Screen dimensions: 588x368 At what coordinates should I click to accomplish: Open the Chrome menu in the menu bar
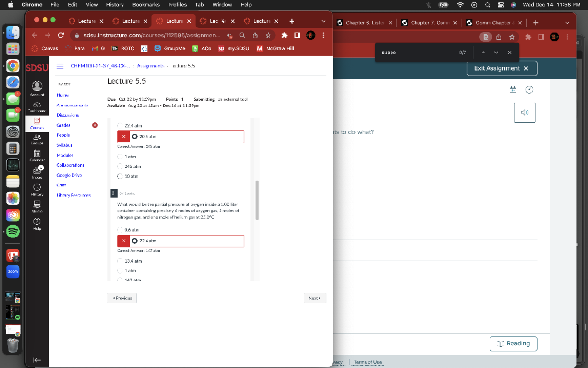point(32,5)
